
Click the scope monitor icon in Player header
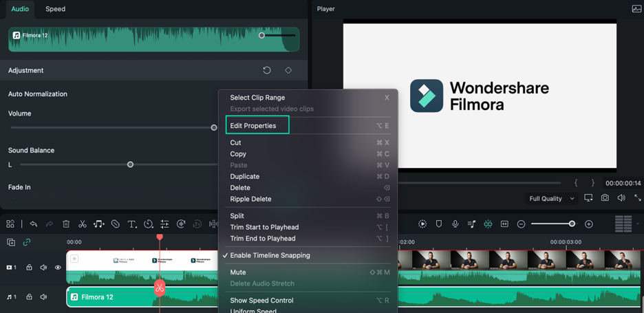point(636,9)
